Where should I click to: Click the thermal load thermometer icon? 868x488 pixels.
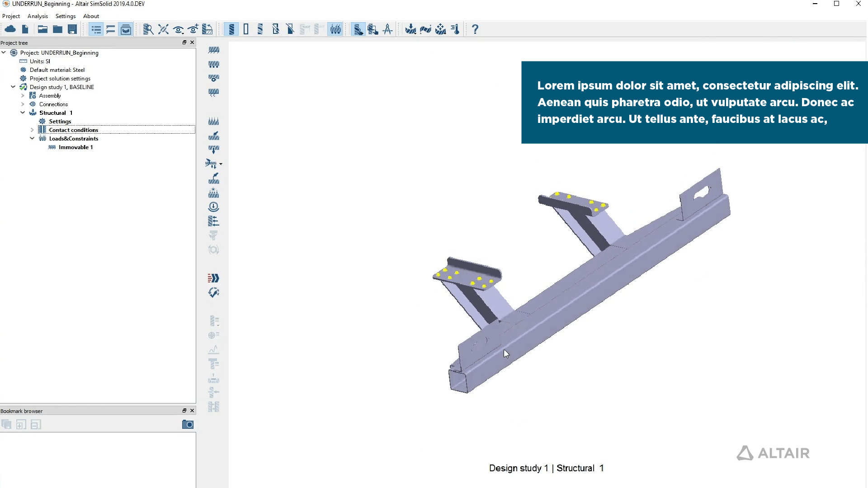click(456, 29)
